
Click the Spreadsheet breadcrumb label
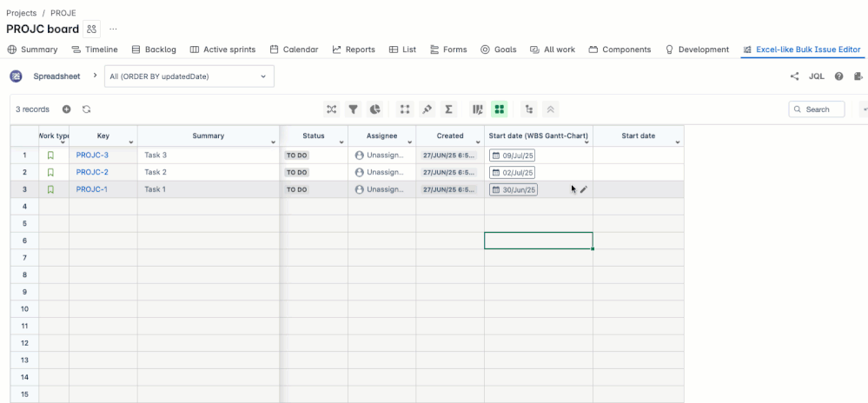click(x=56, y=76)
